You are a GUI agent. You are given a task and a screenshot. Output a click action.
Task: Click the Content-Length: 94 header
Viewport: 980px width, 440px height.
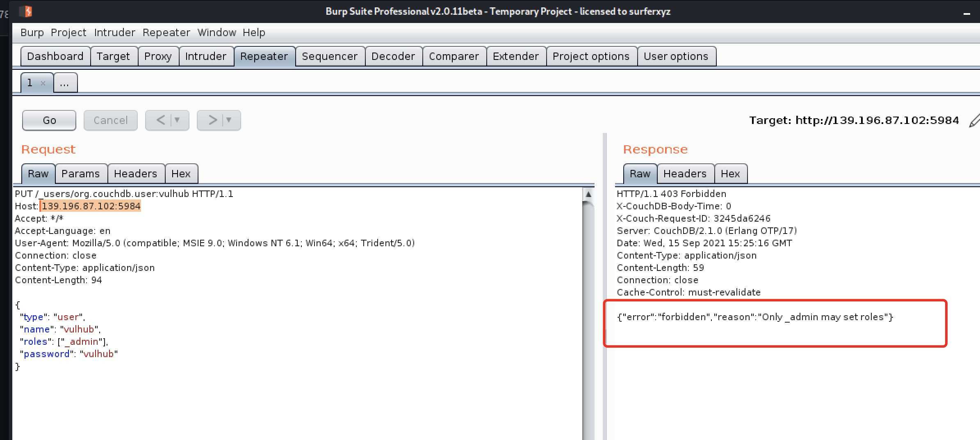pos(59,280)
